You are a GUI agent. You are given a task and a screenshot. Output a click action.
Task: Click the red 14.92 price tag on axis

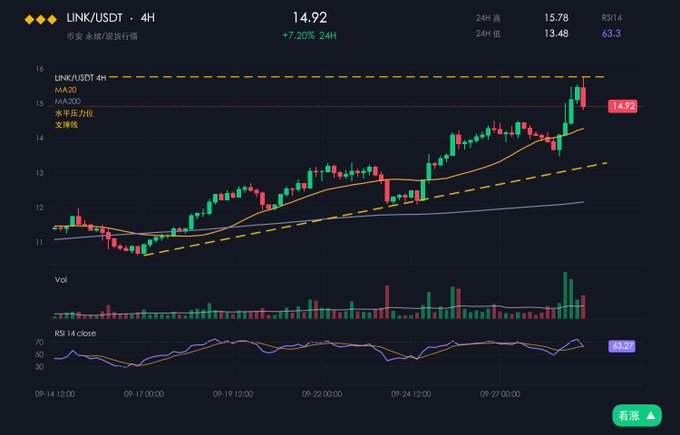(x=623, y=106)
